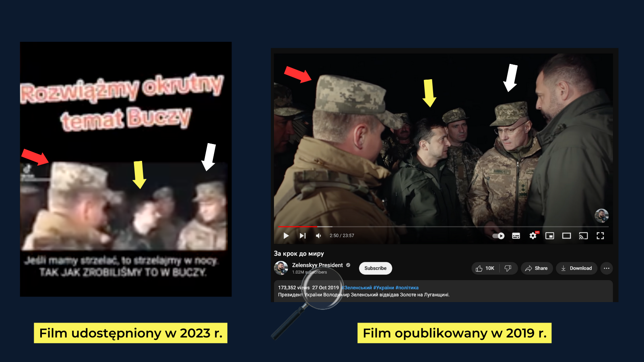Viewport: 644px width, 362px height.
Task: Play the YouTube video
Action: click(x=286, y=236)
